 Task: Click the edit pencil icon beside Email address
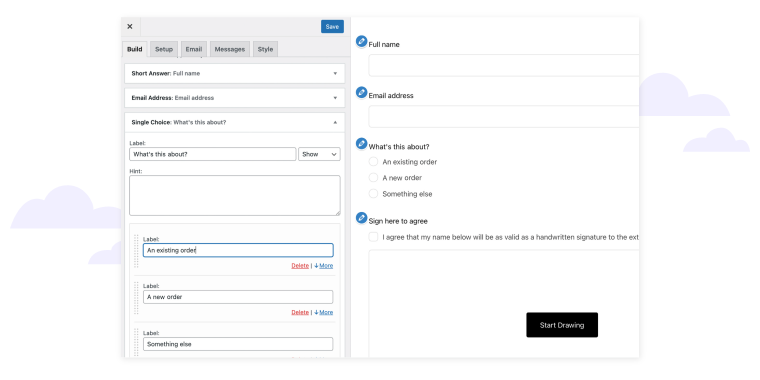(361, 92)
